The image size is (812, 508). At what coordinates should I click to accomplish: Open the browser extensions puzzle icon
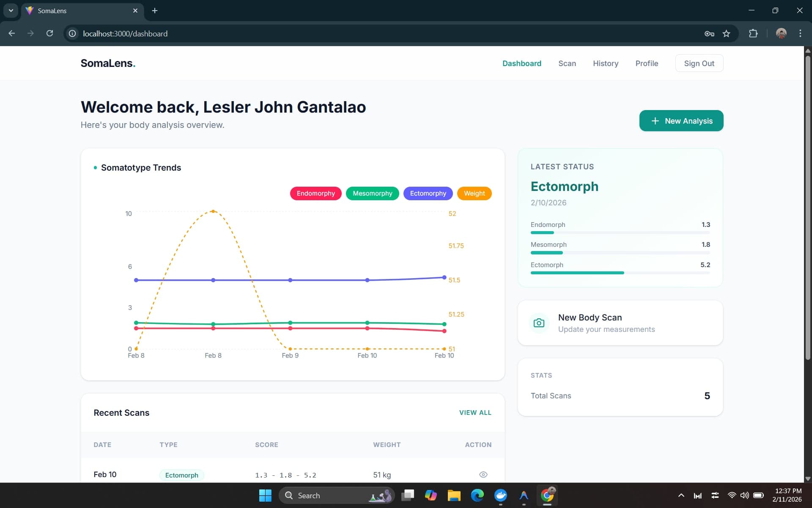tap(753, 33)
